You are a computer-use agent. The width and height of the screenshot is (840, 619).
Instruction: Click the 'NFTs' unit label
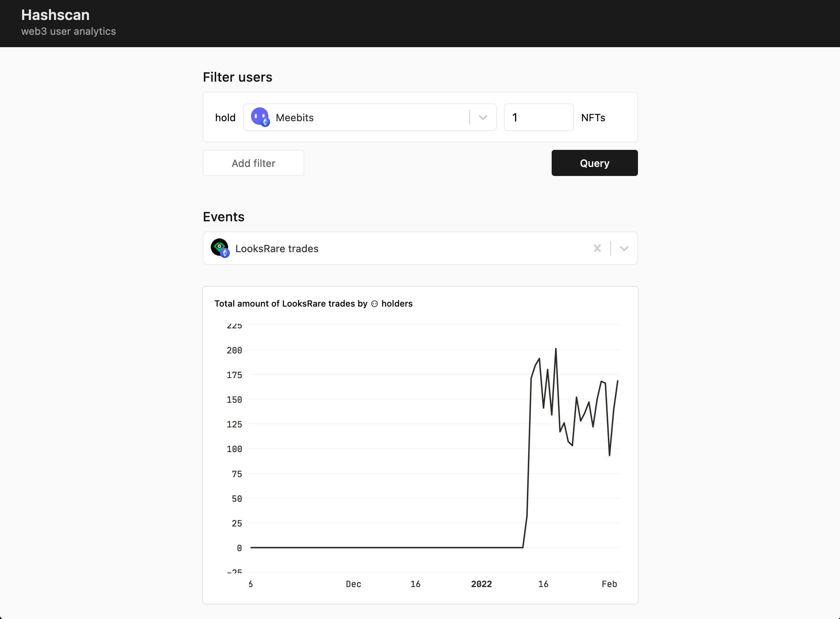[x=593, y=118]
